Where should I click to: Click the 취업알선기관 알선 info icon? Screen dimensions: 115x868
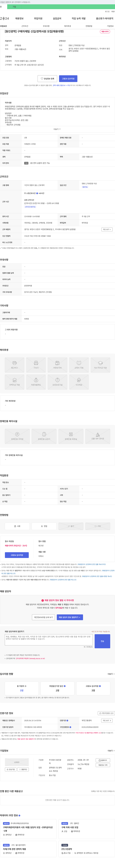coord(65,686)
